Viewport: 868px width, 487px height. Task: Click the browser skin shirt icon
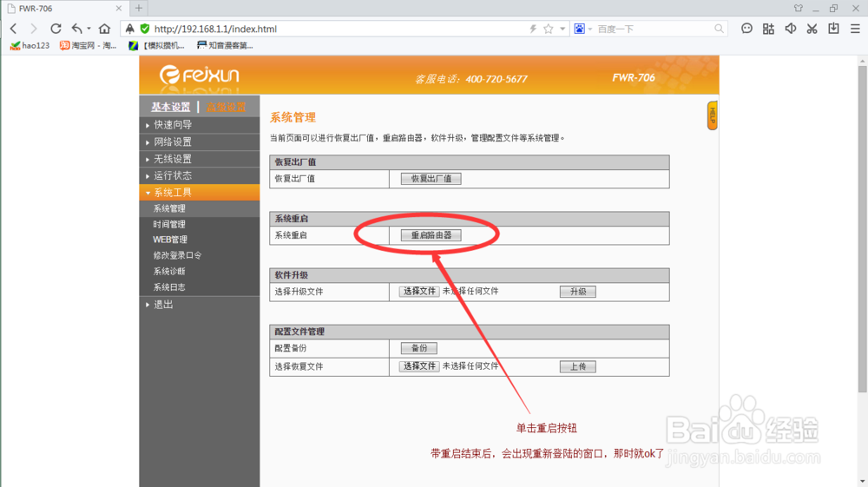pos(799,9)
